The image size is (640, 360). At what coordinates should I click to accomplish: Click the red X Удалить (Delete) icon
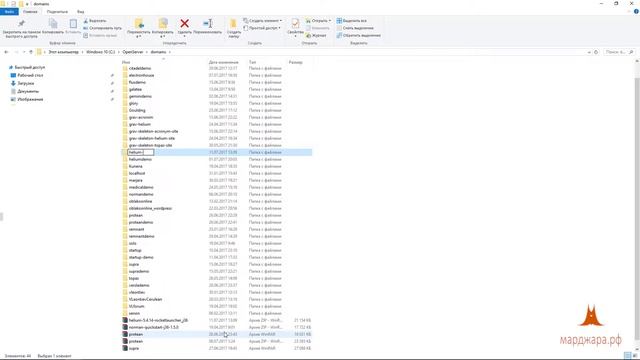[184, 24]
